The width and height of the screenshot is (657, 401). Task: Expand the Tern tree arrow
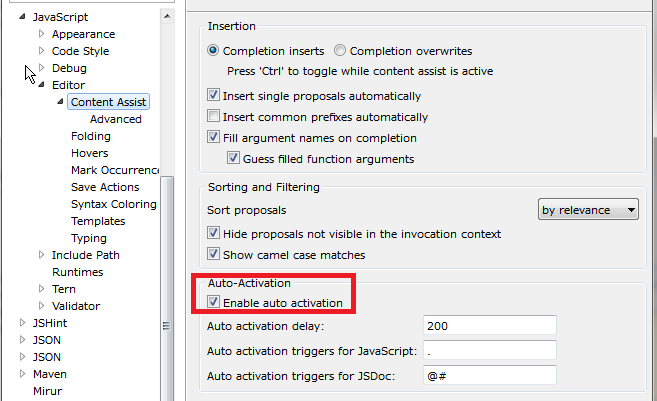41,288
